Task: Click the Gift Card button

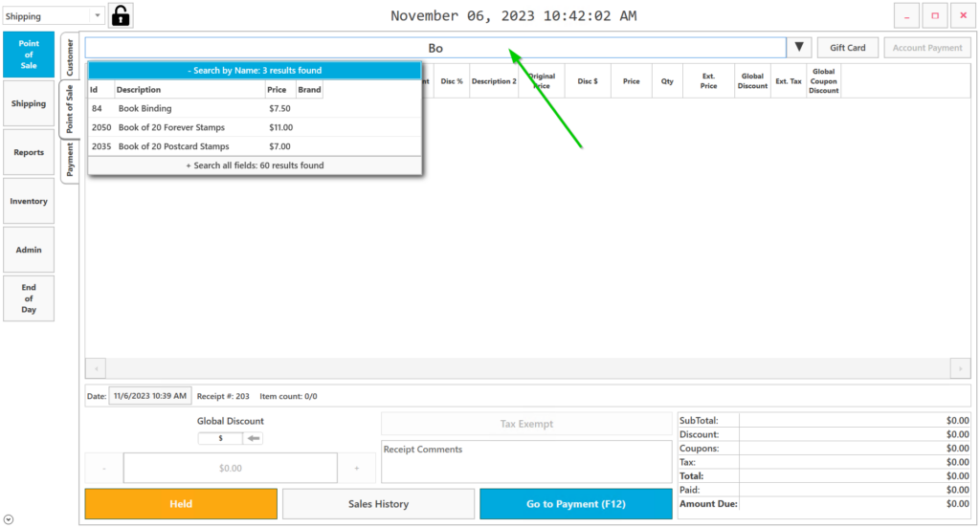Action: click(x=847, y=48)
